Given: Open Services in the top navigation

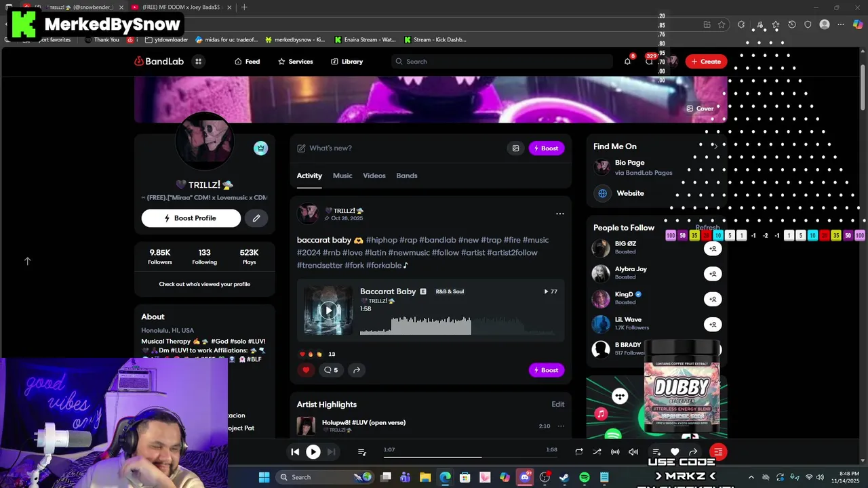Looking at the screenshot, I should tap(295, 62).
